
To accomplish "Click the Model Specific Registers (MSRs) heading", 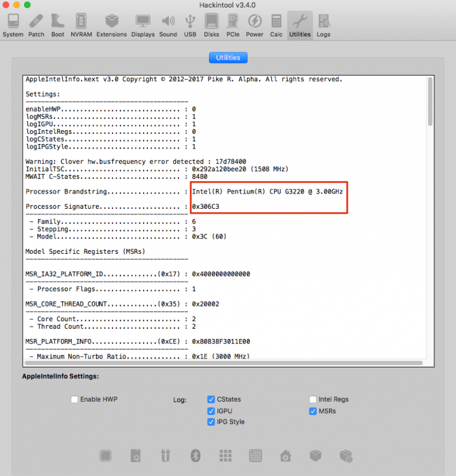I will (85, 252).
